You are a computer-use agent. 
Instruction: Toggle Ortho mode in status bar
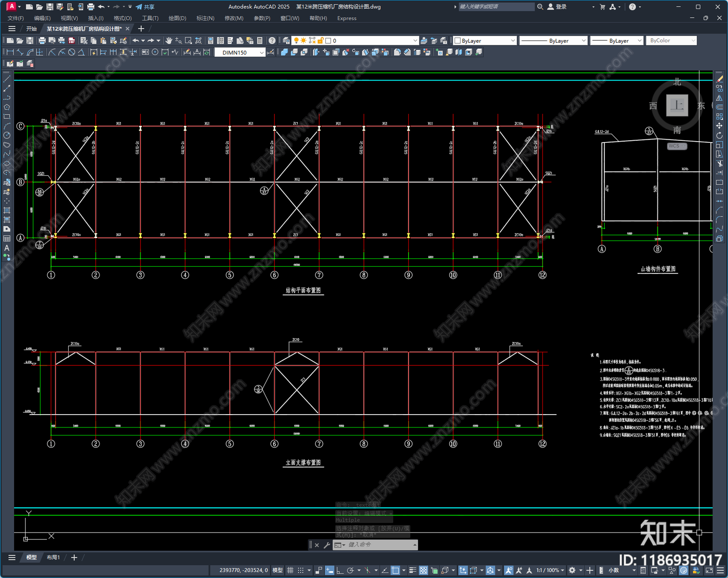pos(339,570)
